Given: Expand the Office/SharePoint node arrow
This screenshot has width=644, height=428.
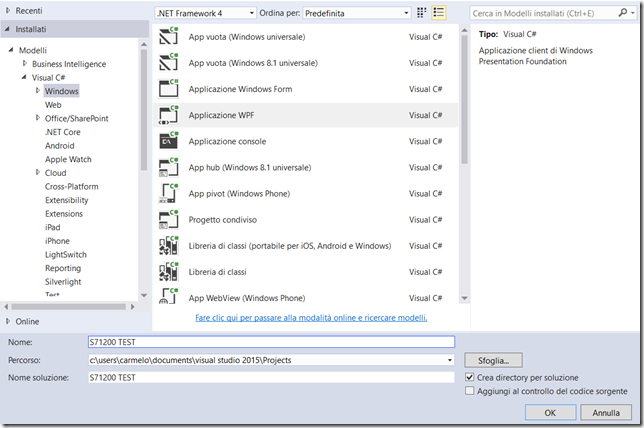Looking at the screenshot, I should click(x=38, y=118).
